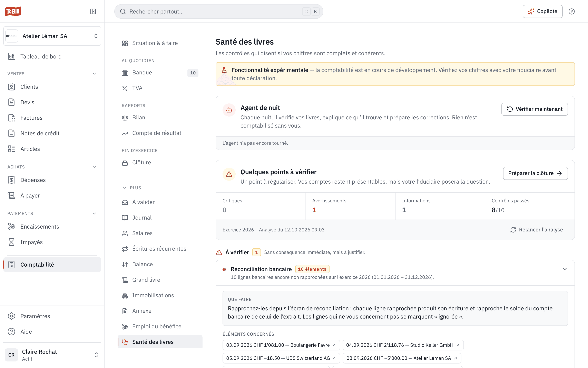
Task: Open Tableau de bord
Action: coord(52,56)
